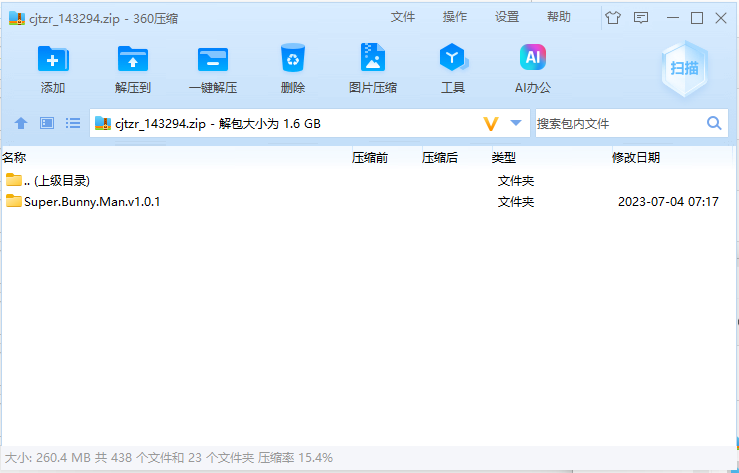Click the 扫描 (Scan) hexagon button
Viewport: 739px width, 473px height.
[x=684, y=68]
